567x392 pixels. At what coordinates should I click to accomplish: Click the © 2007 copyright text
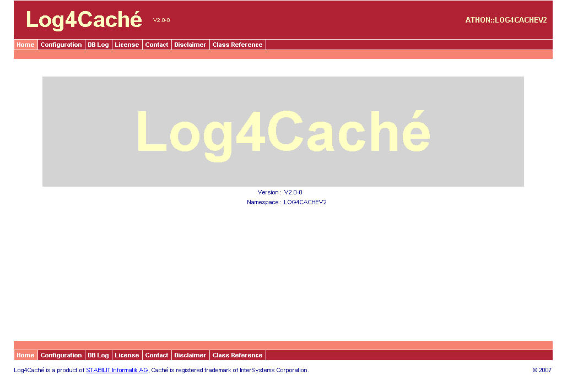pyautogui.click(x=542, y=370)
